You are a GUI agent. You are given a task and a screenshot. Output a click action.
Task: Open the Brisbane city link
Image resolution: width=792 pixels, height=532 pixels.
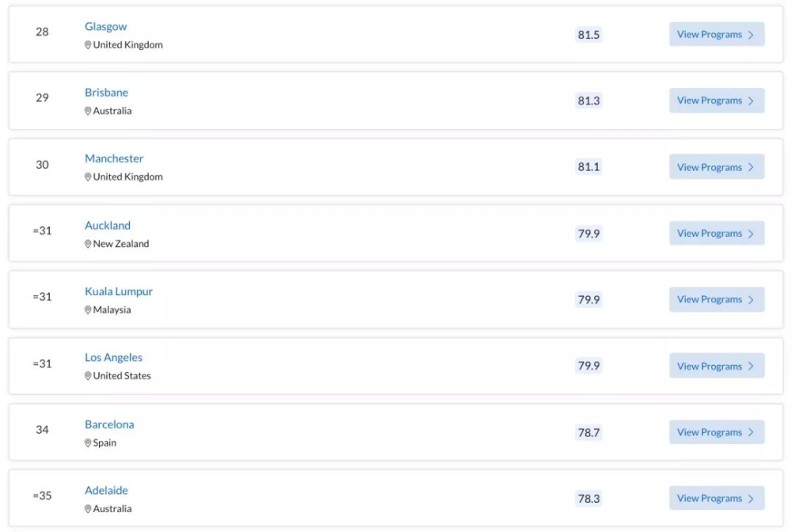(x=107, y=93)
